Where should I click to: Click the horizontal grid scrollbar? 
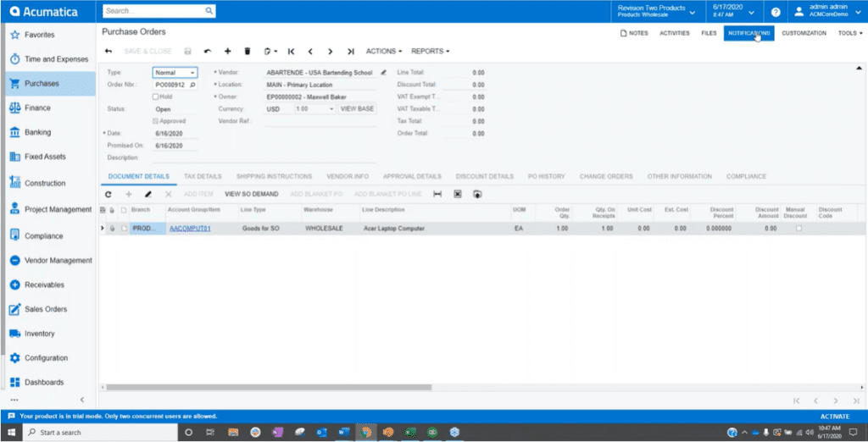(x=269, y=387)
